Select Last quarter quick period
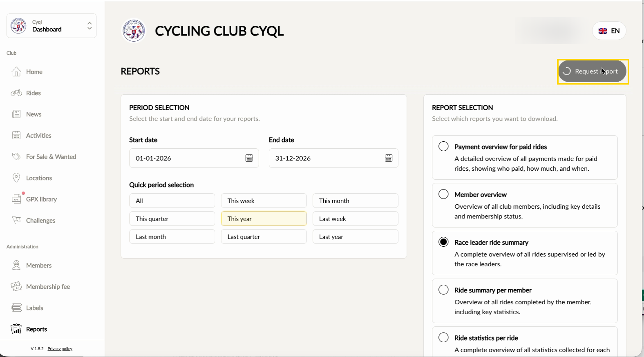644x357 pixels. (264, 237)
